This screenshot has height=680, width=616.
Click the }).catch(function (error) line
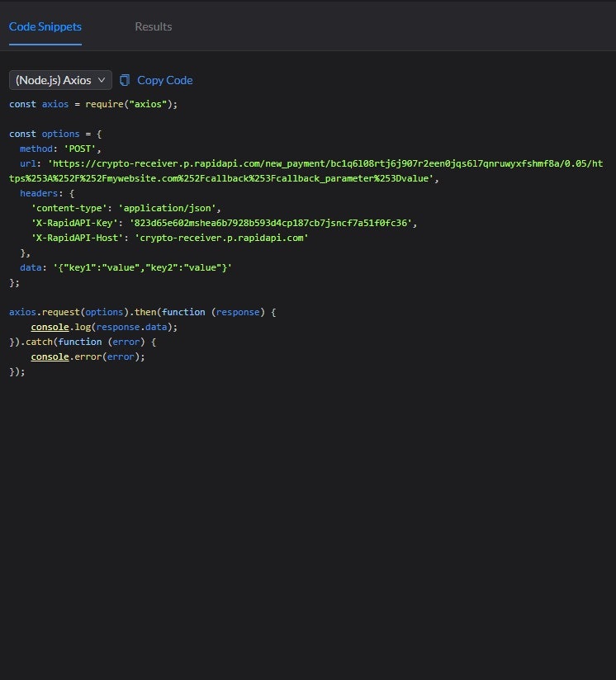(x=83, y=342)
